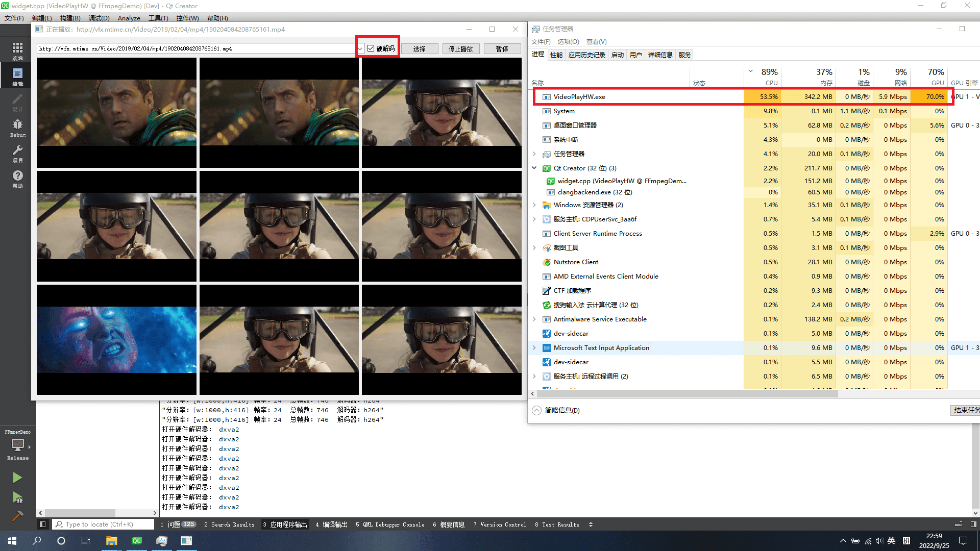Open File Explorer from the taskbar
Viewport: 980px width, 551px height.
[111, 541]
